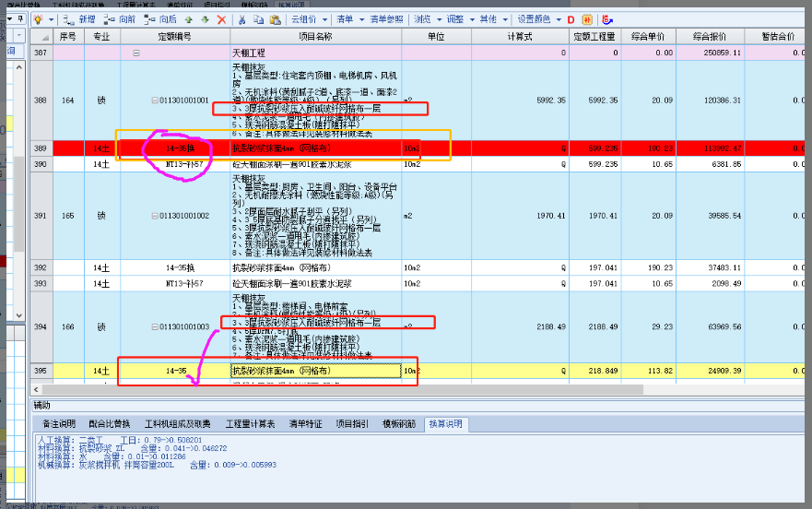Collapse the 天棚工程 section in row 387
812x509 pixels.
136,53
